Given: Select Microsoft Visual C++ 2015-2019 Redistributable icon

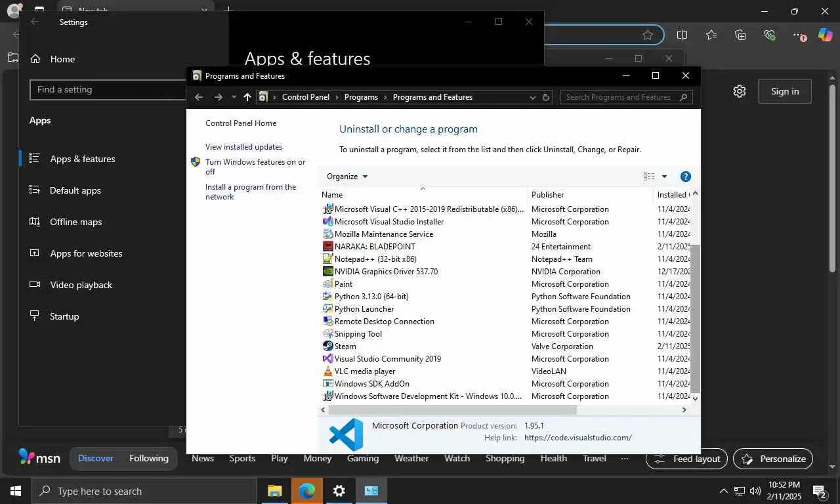Looking at the screenshot, I should (x=328, y=209).
